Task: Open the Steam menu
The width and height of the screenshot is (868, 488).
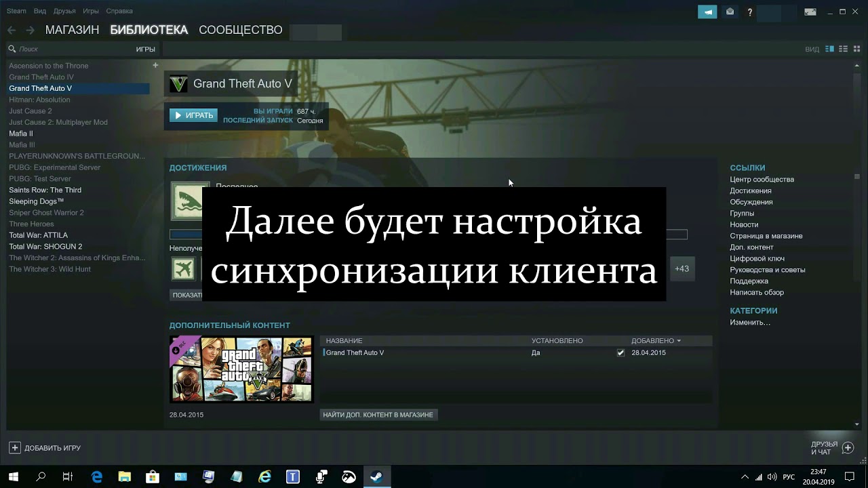Action: tap(16, 12)
